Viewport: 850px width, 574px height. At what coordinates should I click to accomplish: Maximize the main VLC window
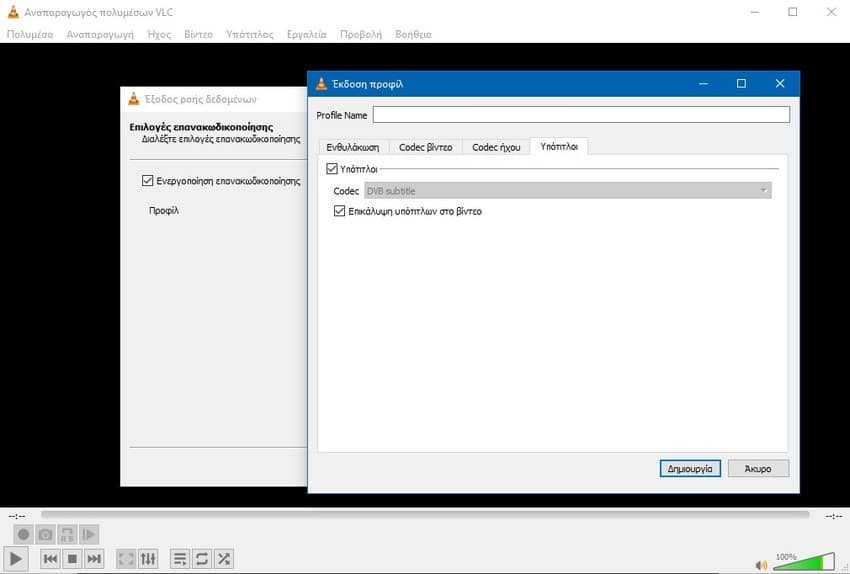[793, 12]
